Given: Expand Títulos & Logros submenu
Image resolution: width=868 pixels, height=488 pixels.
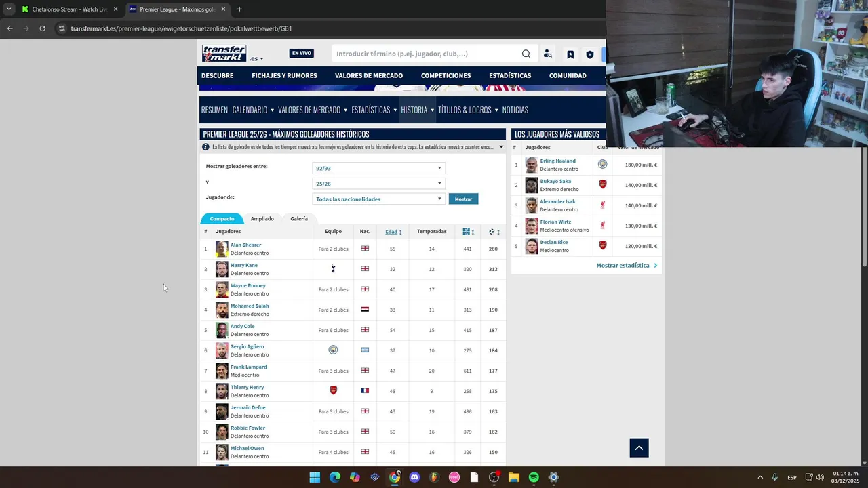Looking at the screenshot, I should 496,110.
